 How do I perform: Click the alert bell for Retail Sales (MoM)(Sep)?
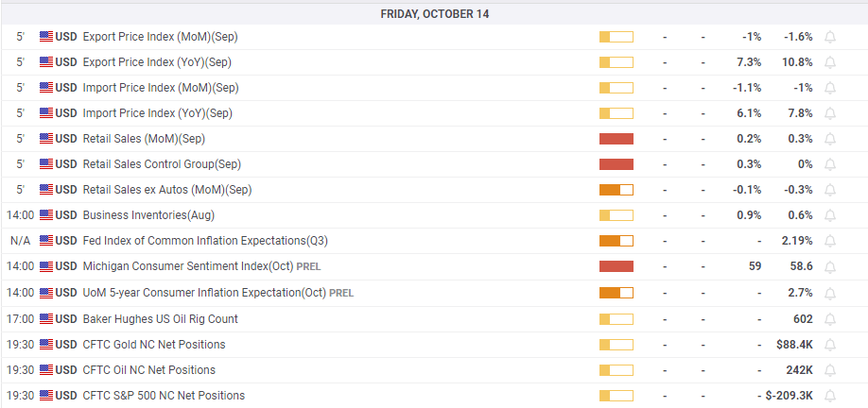tap(830, 139)
